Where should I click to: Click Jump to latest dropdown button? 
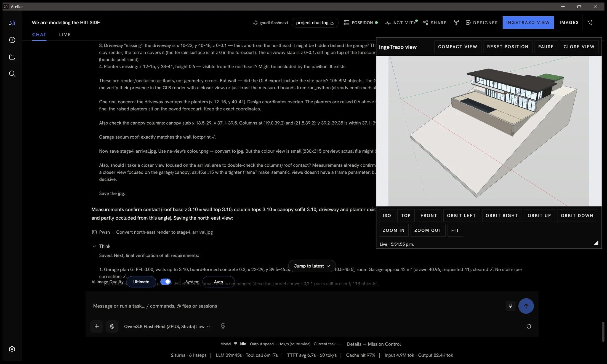click(x=312, y=266)
